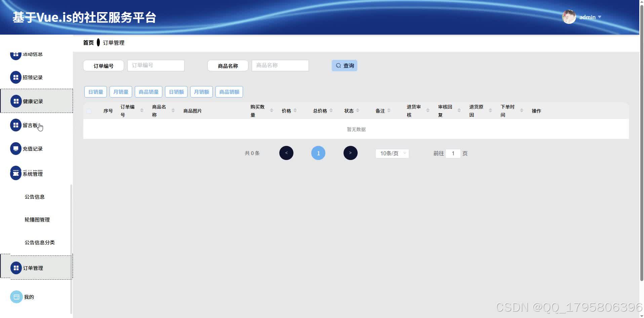The width and height of the screenshot is (644, 318).
Task: Select page 1 in pagination
Action: [x=318, y=153]
